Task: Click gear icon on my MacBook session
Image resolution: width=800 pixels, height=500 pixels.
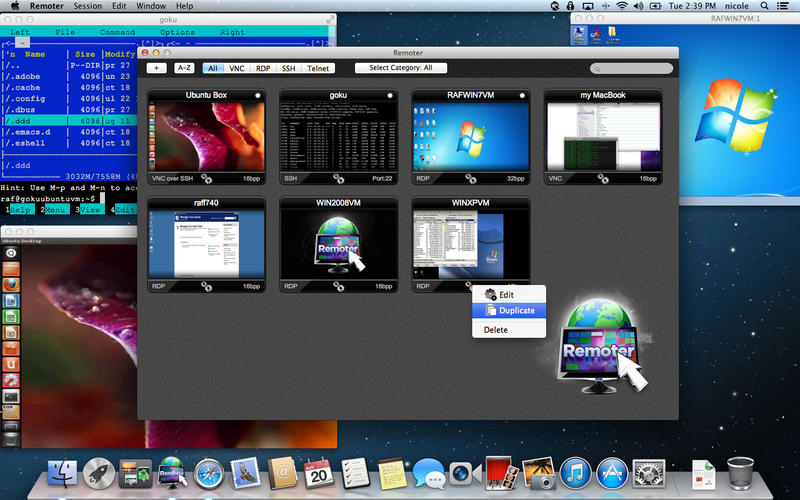Action: (x=603, y=178)
